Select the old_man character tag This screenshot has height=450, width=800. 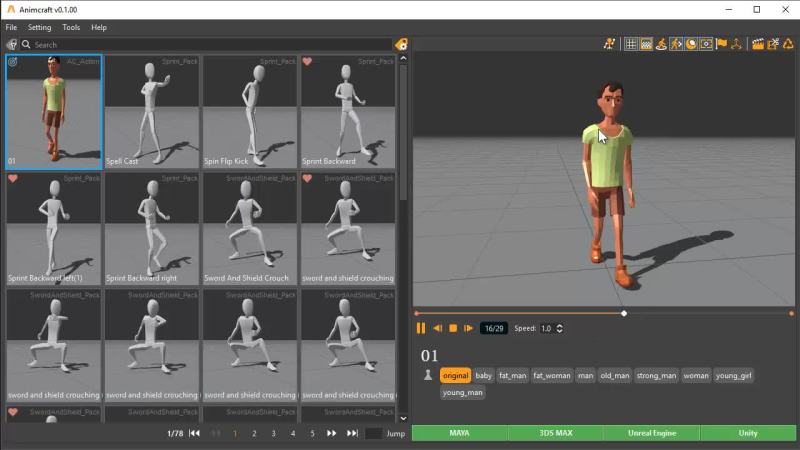click(615, 376)
